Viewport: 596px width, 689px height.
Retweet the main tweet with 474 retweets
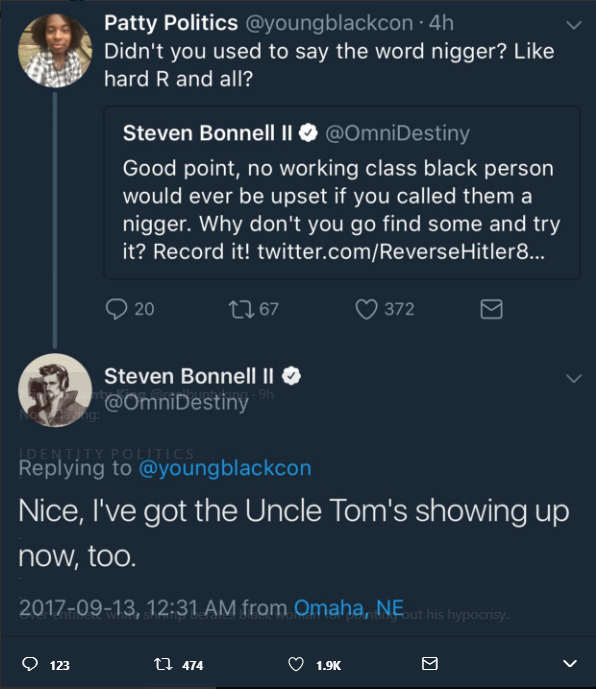coord(163,664)
